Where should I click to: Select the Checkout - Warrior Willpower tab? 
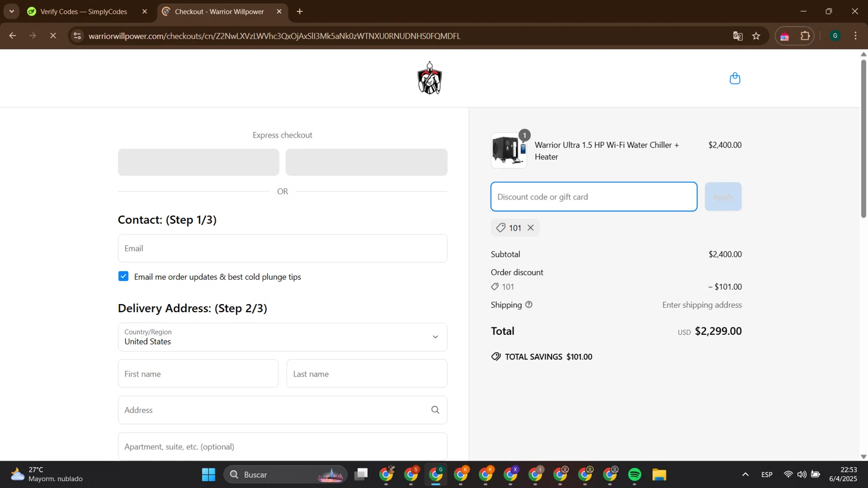pos(220,12)
